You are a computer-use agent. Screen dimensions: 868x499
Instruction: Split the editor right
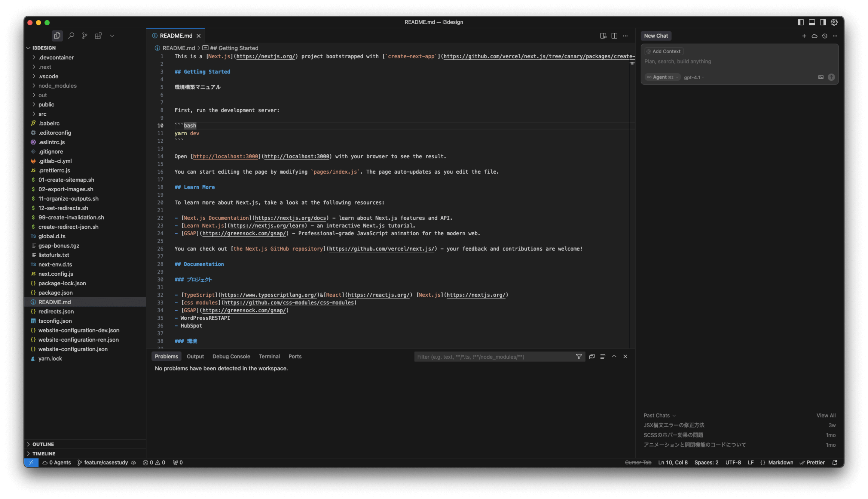[x=614, y=36]
